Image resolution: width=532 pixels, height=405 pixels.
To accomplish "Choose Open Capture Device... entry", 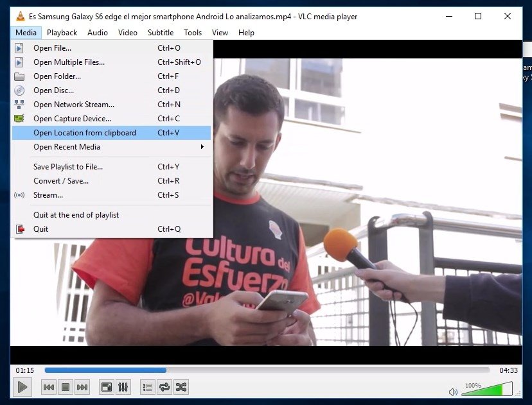I will (x=111, y=119).
